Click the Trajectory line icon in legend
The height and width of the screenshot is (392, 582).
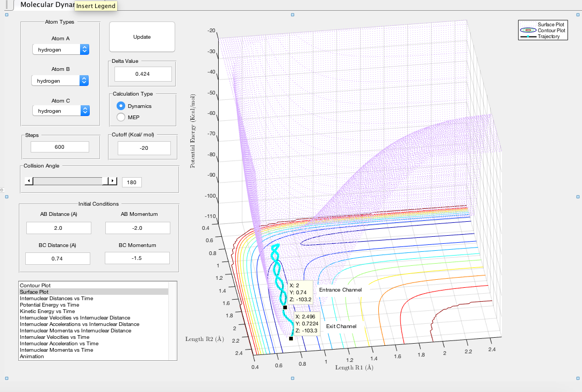[528, 37]
